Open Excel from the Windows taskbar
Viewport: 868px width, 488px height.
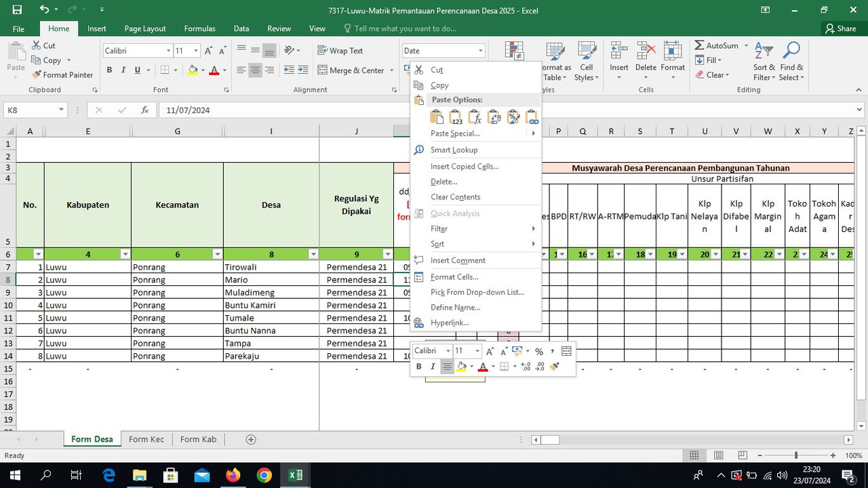click(296, 475)
